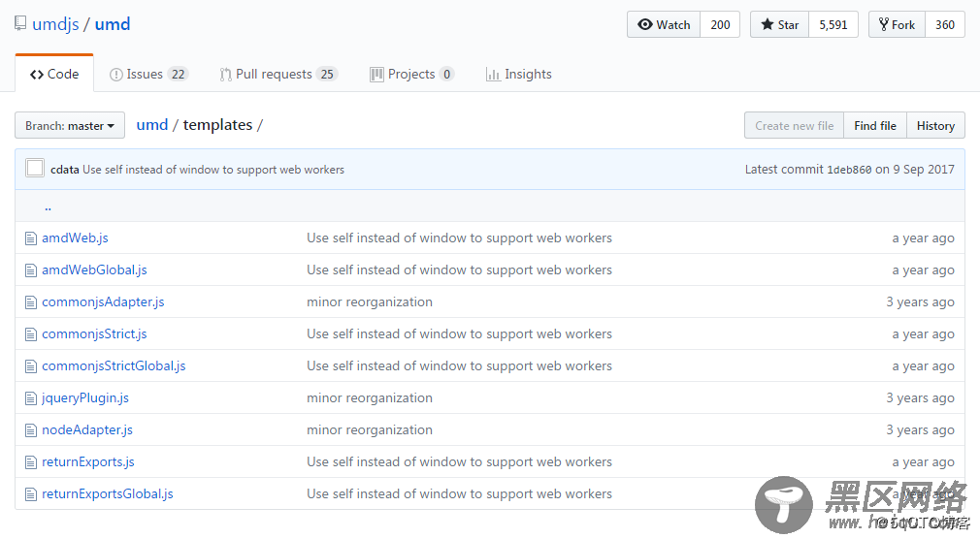Switch to the Code tab
Screen dimensions: 980x539
click(x=54, y=74)
